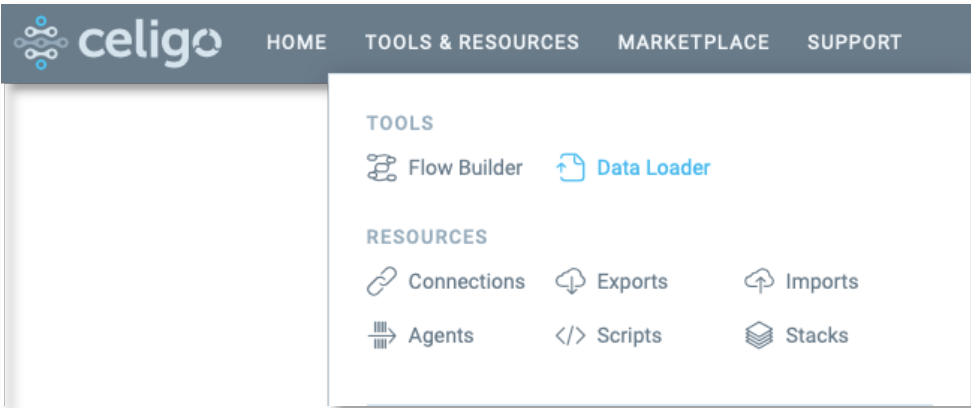Image resolution: width=971 pixels, height=408 pixels.
Task: Open the highlighted Data Loader link
Action: pyautogui.click(x=653, y=168)
